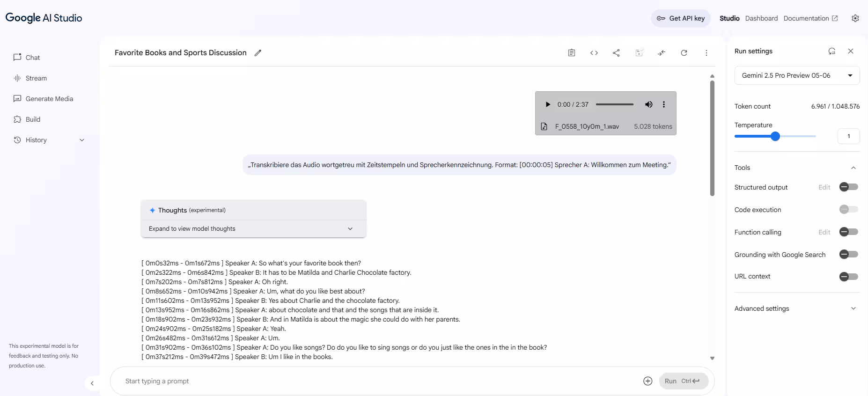The image size is (868, 396).
Task: Click the add media plus icon
Action: [x=648, y=381]
